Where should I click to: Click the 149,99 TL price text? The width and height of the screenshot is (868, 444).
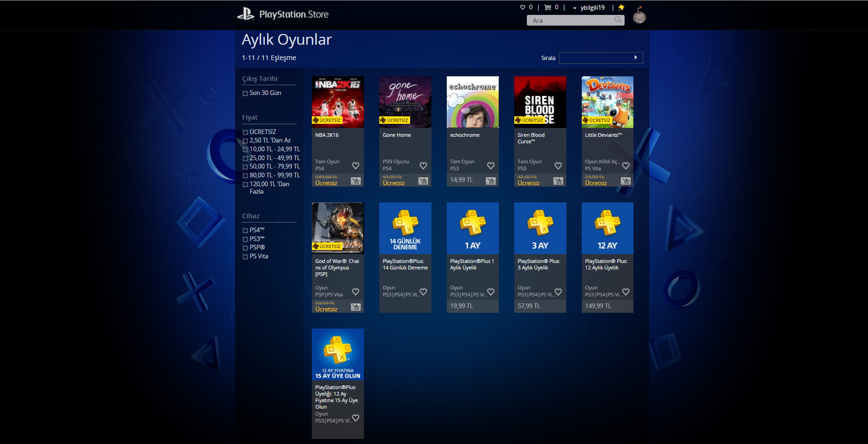pyautogui.click(x=598, y=306)
